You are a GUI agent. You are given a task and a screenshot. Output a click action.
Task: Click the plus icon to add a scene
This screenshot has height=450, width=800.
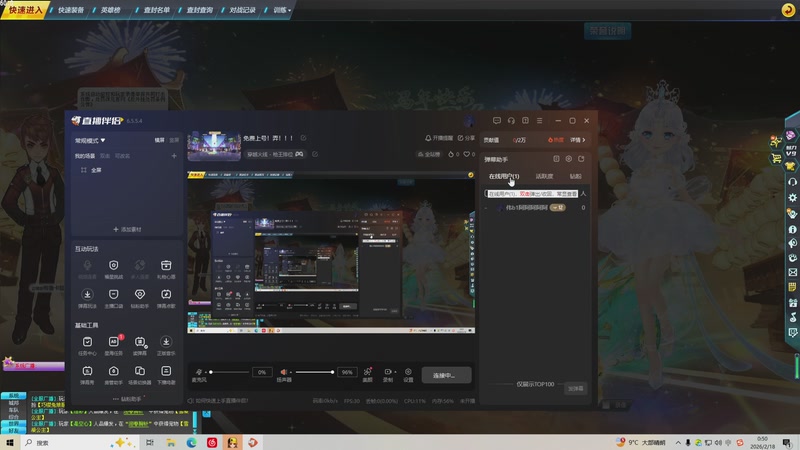174,156
